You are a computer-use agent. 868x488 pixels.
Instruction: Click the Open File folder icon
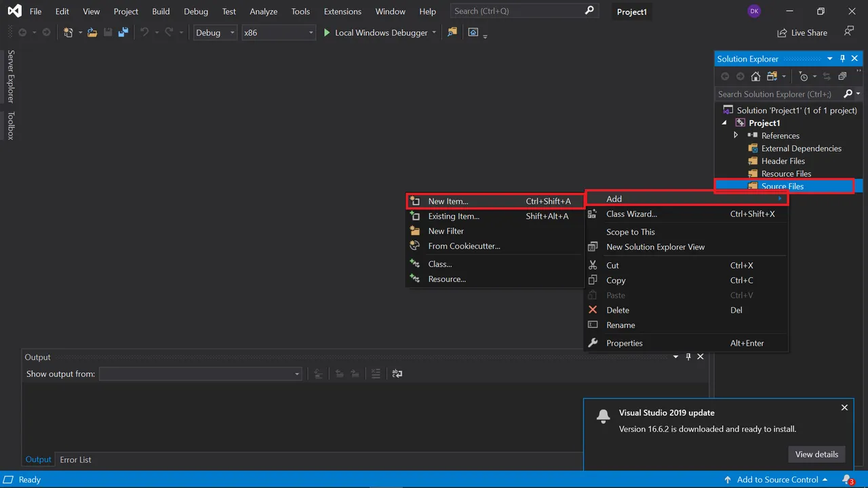coord(92,33)
